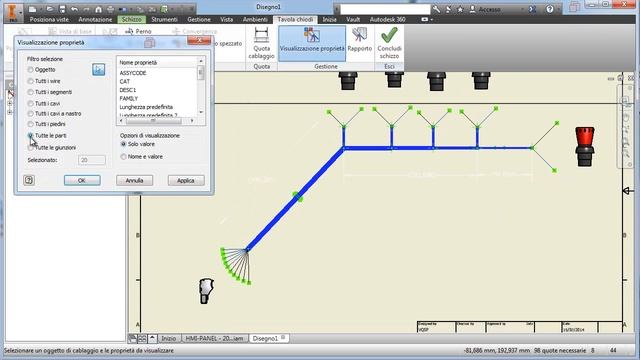640x360 pixels.
Task: Open the Posiziona viste ribbon tab
Action: (x=49, y=19)
